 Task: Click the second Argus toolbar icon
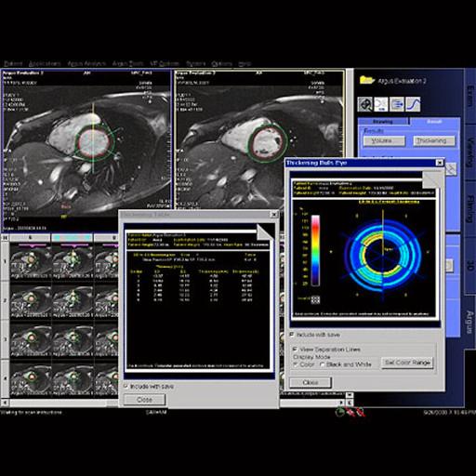pyautogui.click(x=381, y=104)
